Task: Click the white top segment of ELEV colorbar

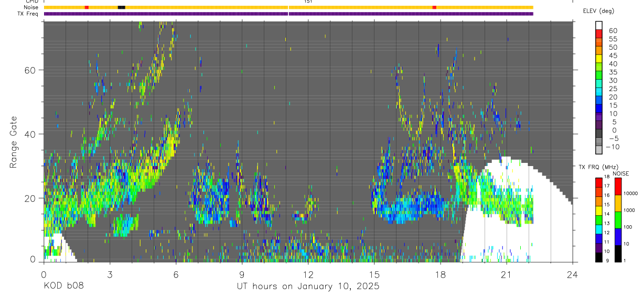Action: (x=599, y=25)
